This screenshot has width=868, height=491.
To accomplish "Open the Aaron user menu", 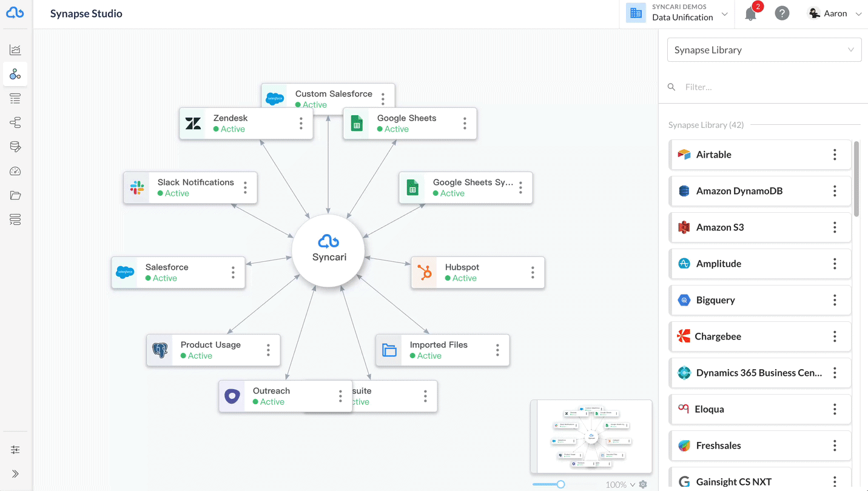I will [x=835, y=13].
